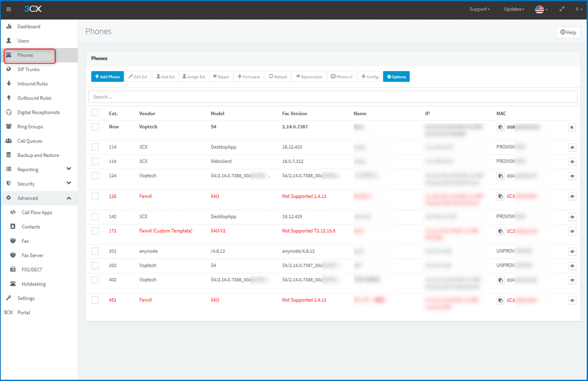Check the extension 171 row

point(95,230)
